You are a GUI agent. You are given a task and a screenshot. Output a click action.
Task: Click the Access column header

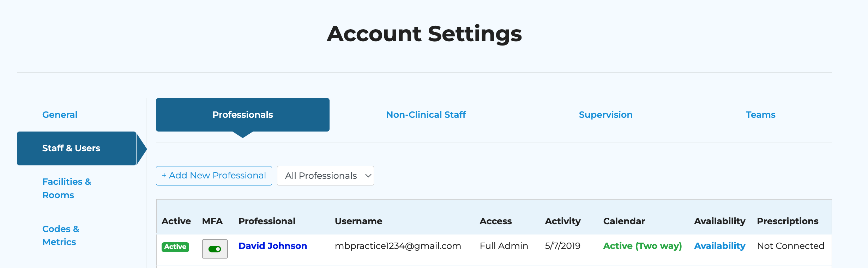495,221
